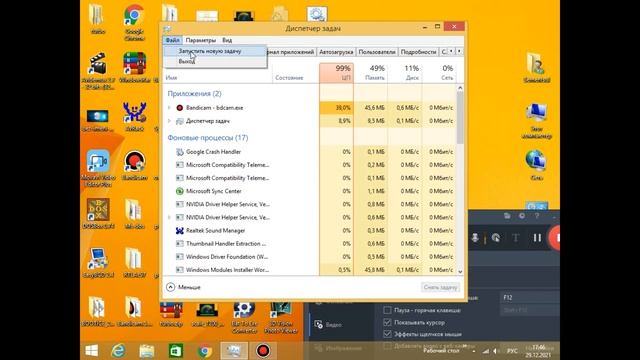Click the process list scroll-up arrow
The height and width of the screenshot is (360, 640).
point(460,88)
